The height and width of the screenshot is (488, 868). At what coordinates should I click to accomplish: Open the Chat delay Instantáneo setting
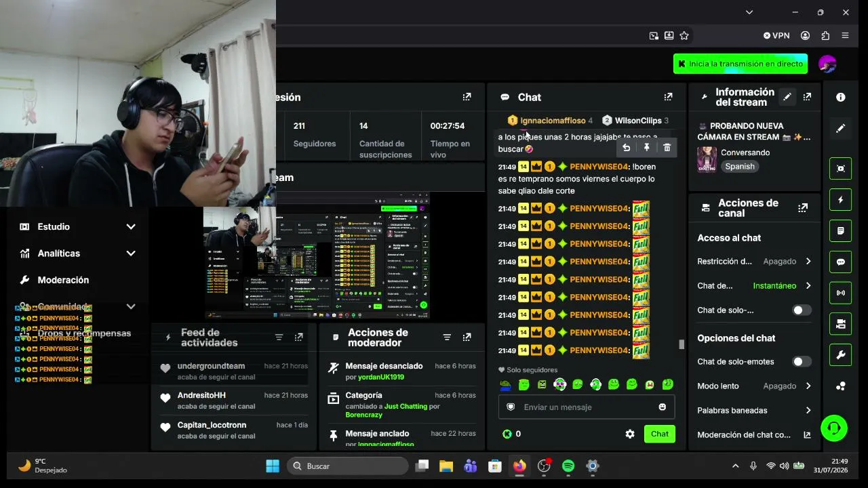coord(754,286)
